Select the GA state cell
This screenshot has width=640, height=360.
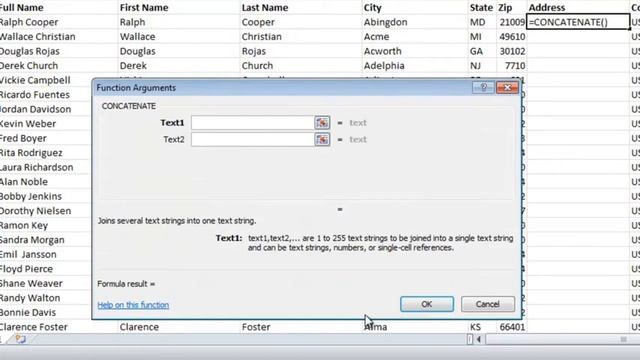point(482,51)
